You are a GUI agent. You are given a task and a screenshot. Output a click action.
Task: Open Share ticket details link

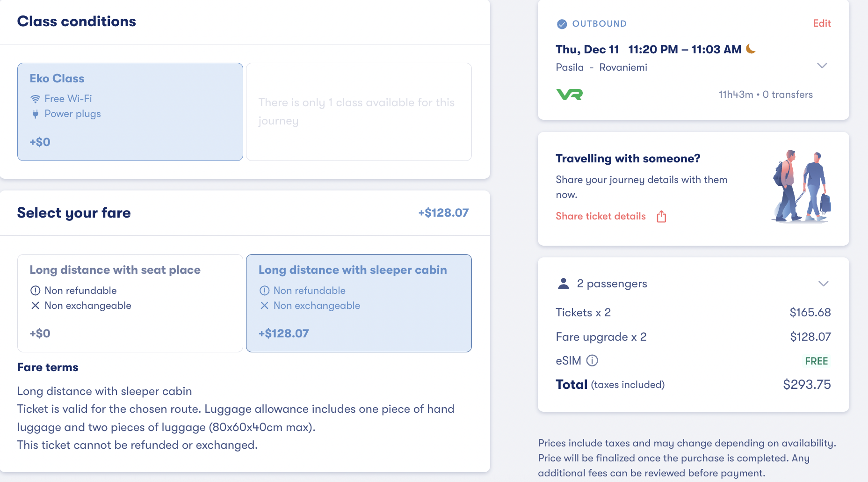[x=600, y=216]
